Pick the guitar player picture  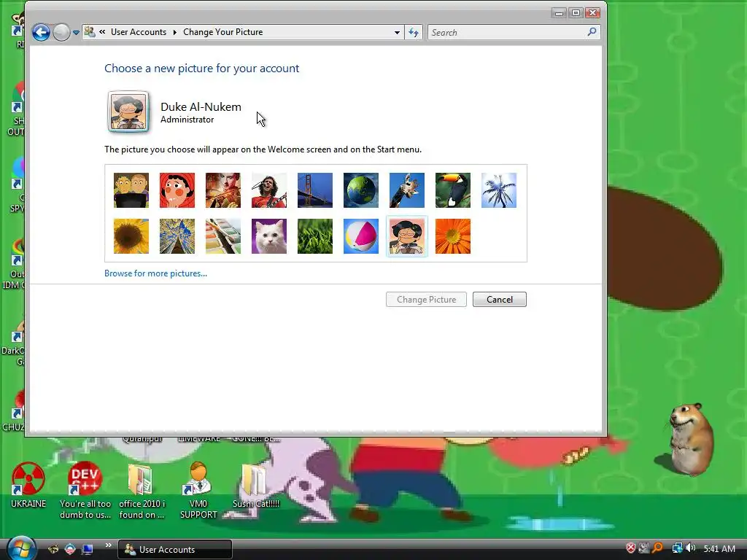pos(269,190)
